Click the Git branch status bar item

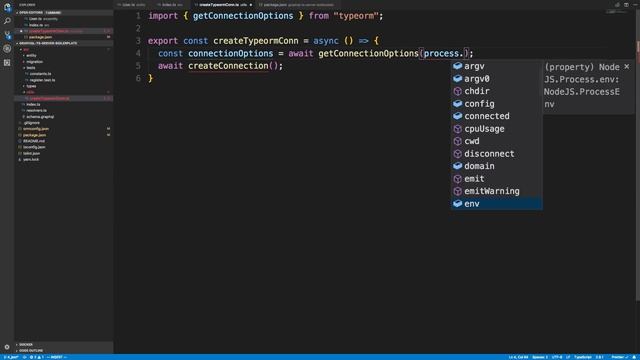11,357
